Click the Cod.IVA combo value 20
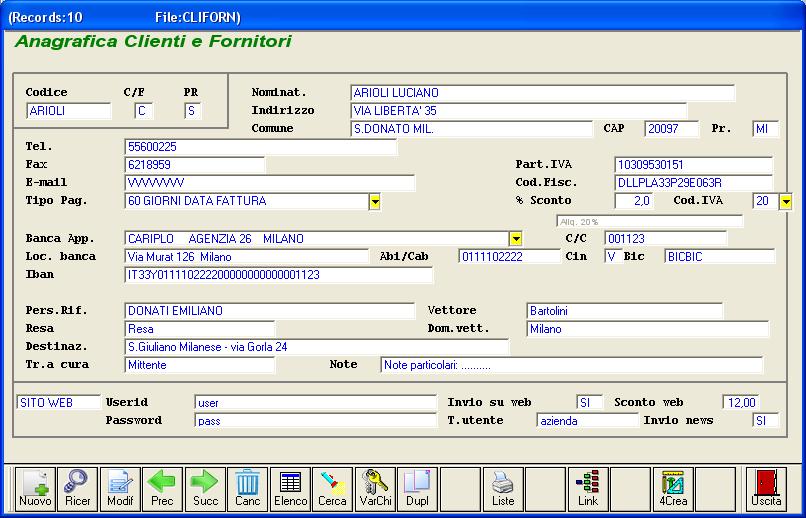 pyautogui.click(x=766, y=201)
